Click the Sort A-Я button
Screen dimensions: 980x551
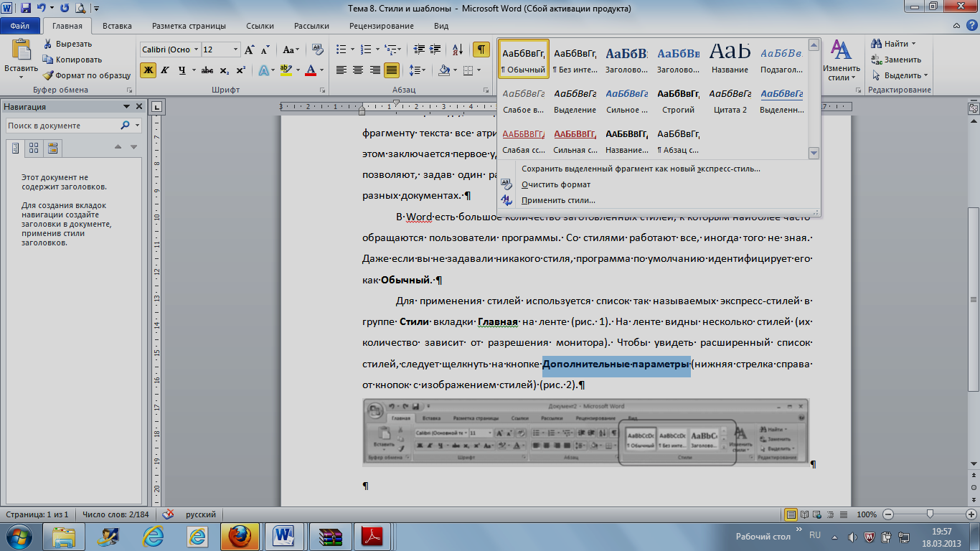pos(456,50)
